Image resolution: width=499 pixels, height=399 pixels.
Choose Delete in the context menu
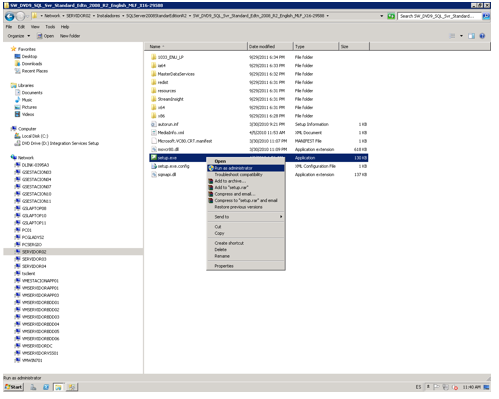point(246,249)
